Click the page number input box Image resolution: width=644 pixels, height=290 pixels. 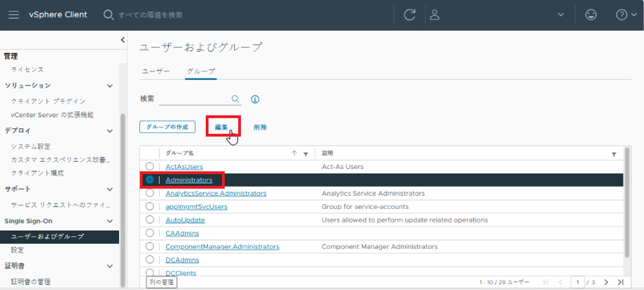point(577,282)
